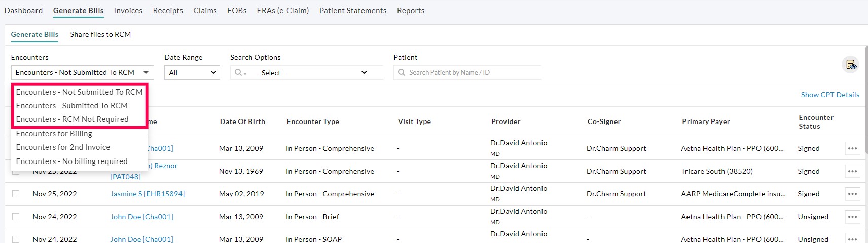Open the more options menu for Tricare South row

tap(852, 171)
